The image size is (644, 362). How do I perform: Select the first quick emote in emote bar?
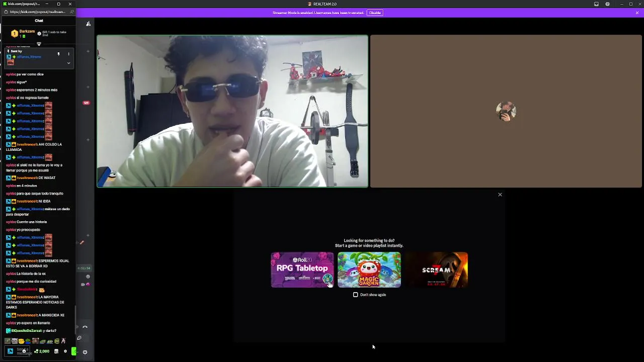(x=8, y=341)
